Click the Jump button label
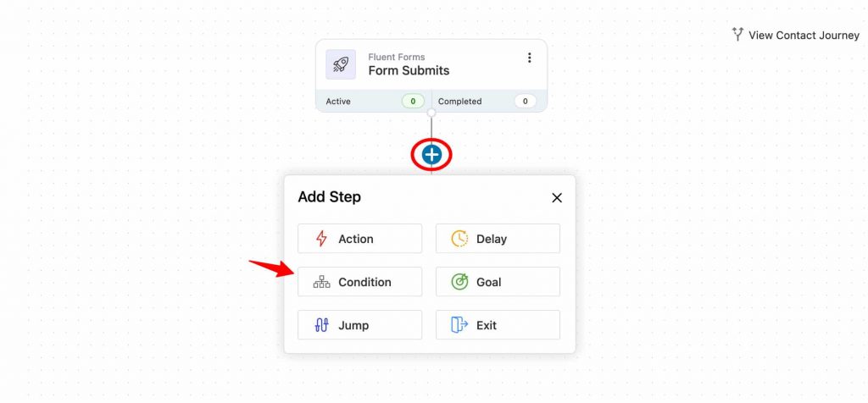 tap(353, 325)
